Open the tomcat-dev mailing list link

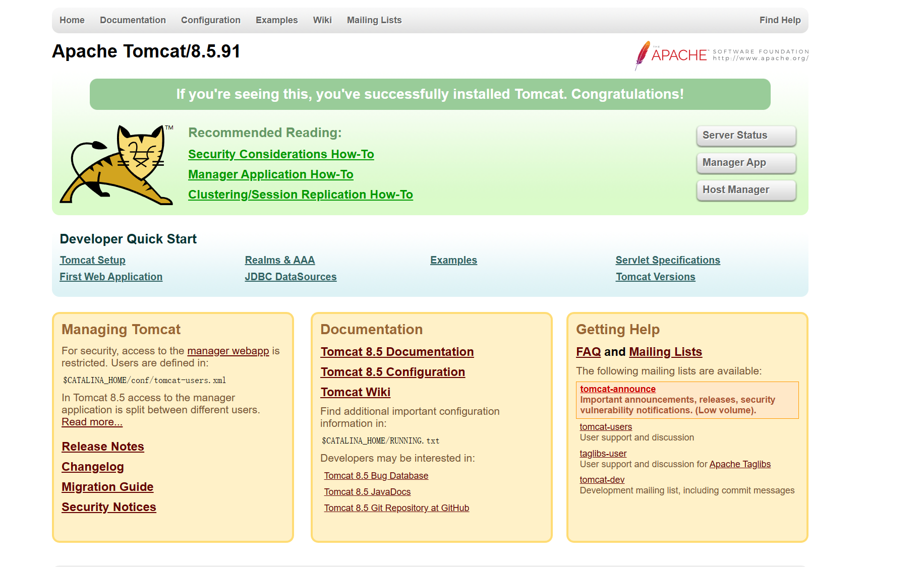tap(602, 480)
